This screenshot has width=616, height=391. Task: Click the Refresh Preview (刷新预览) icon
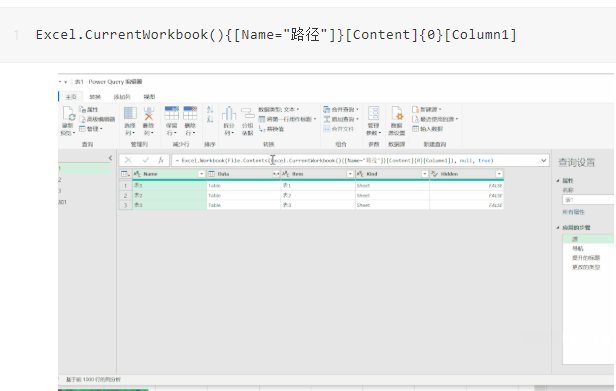tap(68, 114)
